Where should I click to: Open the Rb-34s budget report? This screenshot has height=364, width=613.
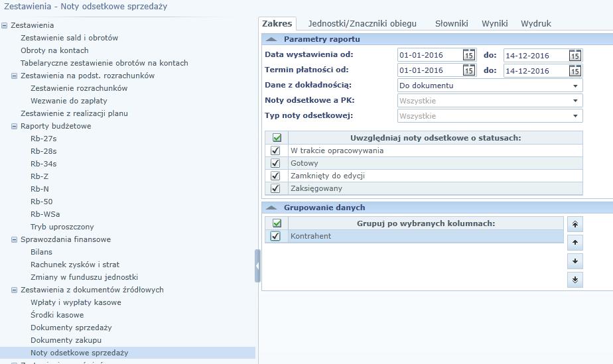click(43, 164)
